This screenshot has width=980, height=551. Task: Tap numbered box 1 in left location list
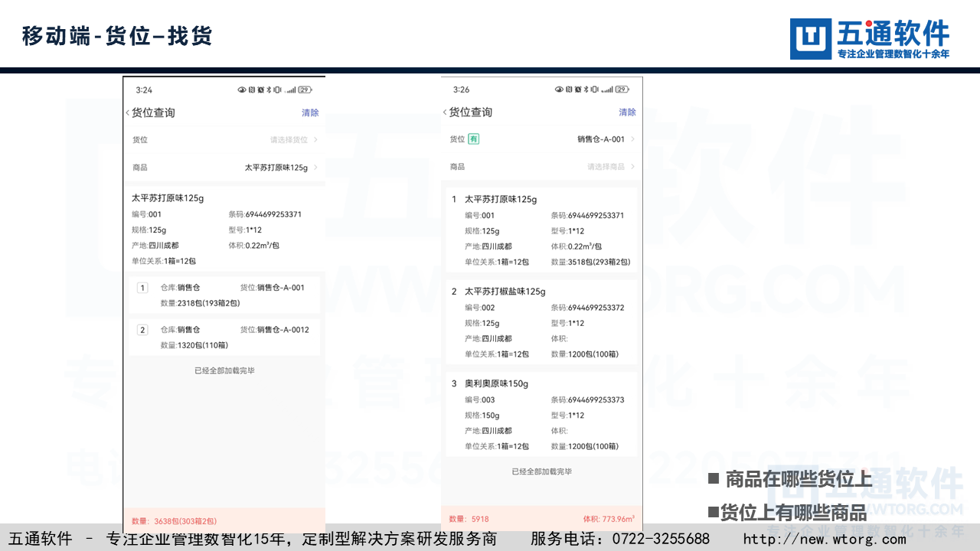click(x=142, y=288)
